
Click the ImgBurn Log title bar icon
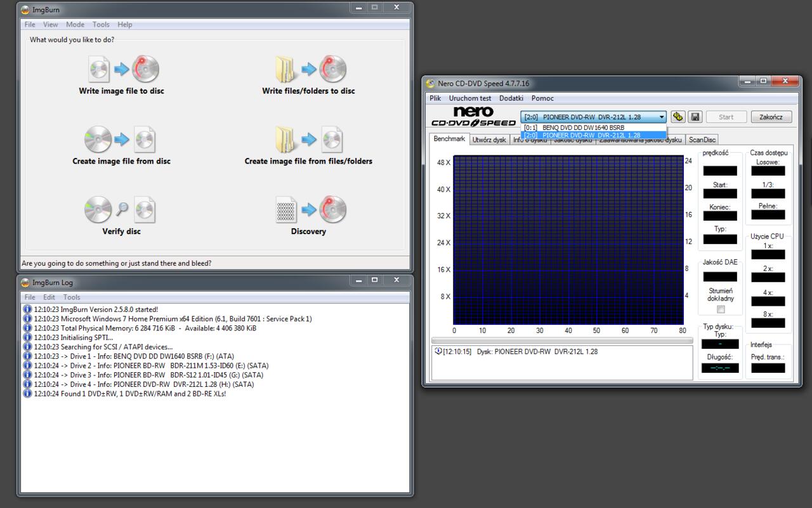tap(25, 282)
